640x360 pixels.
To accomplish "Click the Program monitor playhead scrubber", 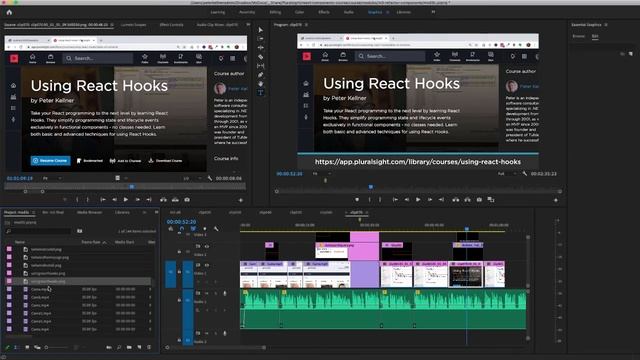I will click(x=371, y=187).
